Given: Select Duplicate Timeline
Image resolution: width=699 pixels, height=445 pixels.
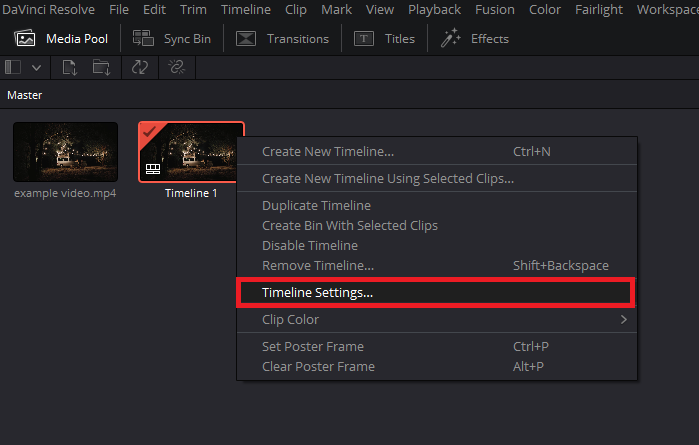Looking at the screenshot, I should pyautogui.click(x=437, y=206).
